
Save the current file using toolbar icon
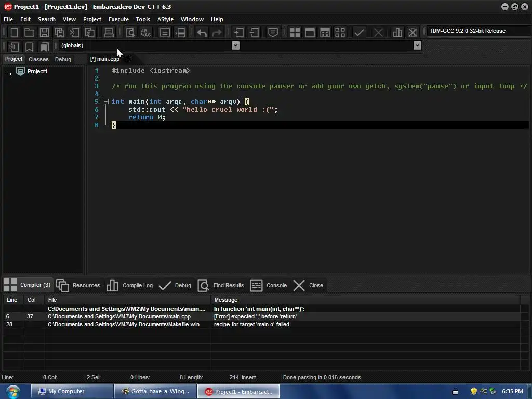pos(44,33)
